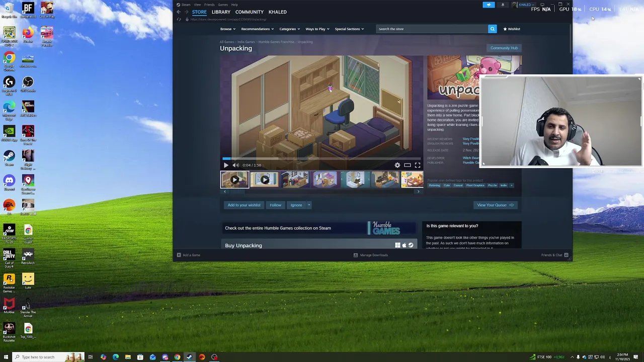This screenshot has width=644, height=362.
Task: Click the Pixel Graphics tag
Action: click(475, 186)
